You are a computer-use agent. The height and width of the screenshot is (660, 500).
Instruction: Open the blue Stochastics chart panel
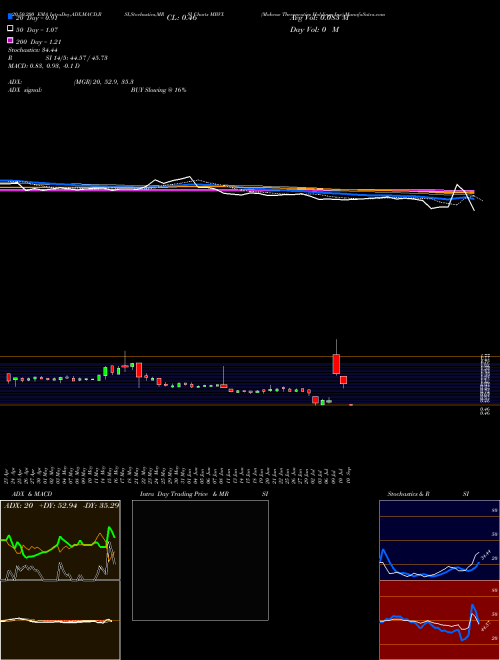click(439, 540)
